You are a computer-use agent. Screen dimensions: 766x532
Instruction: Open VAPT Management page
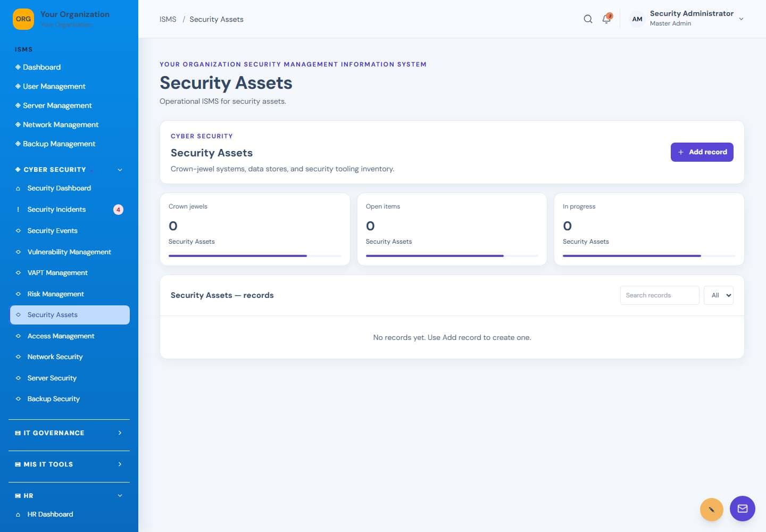click(x=70, y=273)
